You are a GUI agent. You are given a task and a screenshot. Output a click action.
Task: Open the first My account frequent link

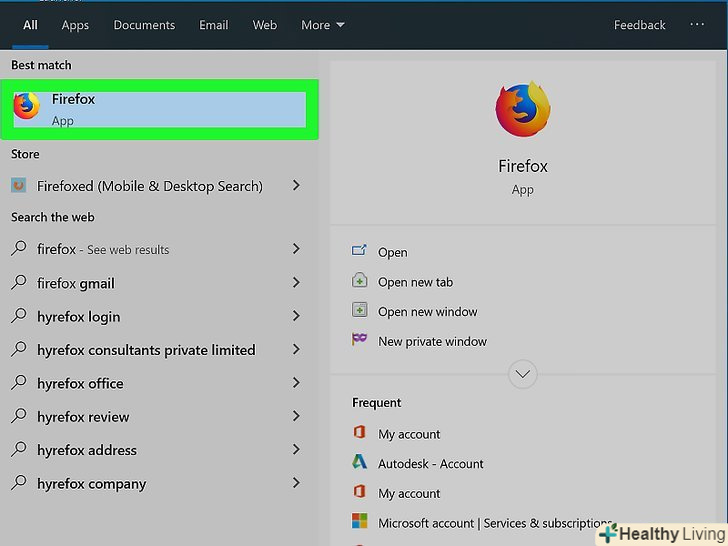(409, 434)
